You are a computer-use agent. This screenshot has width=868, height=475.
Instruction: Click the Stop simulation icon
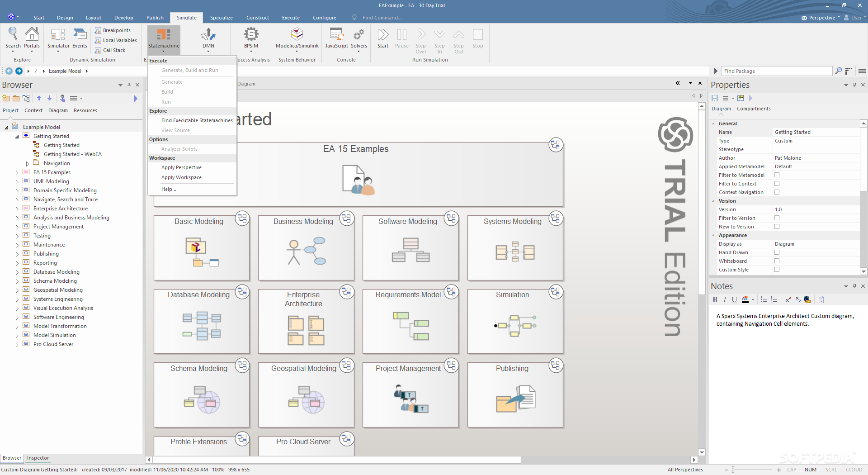[x=478, y=38]
